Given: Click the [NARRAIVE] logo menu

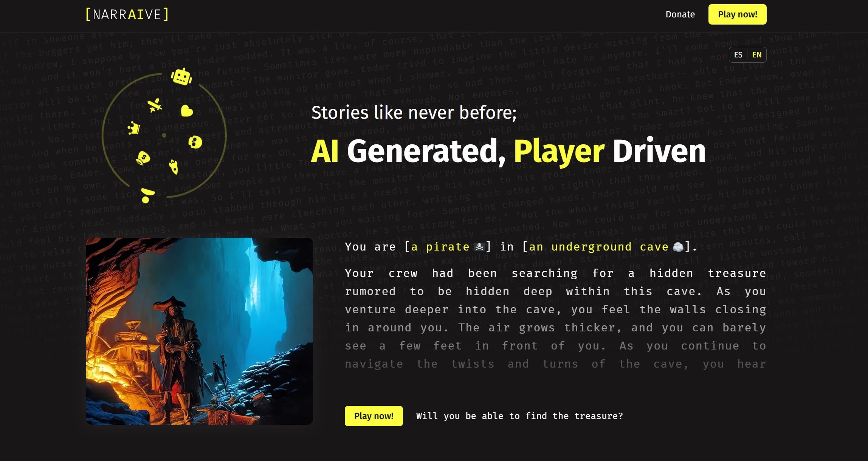Looking at the screenshot, I should click(126, 14).
